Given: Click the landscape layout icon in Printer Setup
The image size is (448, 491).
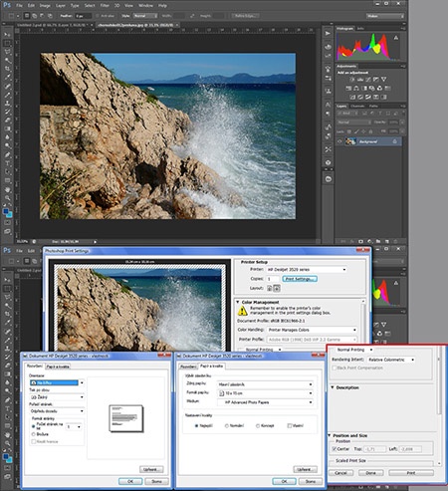Looking at the screenshot, I should click(x=277, y=288).
